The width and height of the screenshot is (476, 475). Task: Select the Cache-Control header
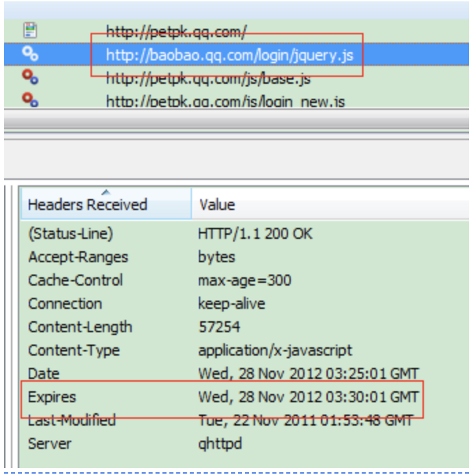(x=75, y=280)
